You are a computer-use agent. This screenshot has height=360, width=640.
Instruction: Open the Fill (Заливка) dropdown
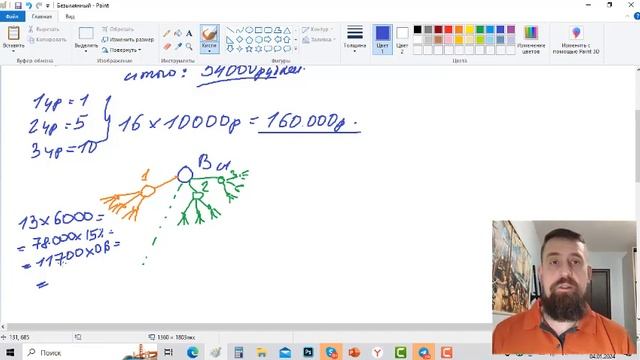coord(318,40)
